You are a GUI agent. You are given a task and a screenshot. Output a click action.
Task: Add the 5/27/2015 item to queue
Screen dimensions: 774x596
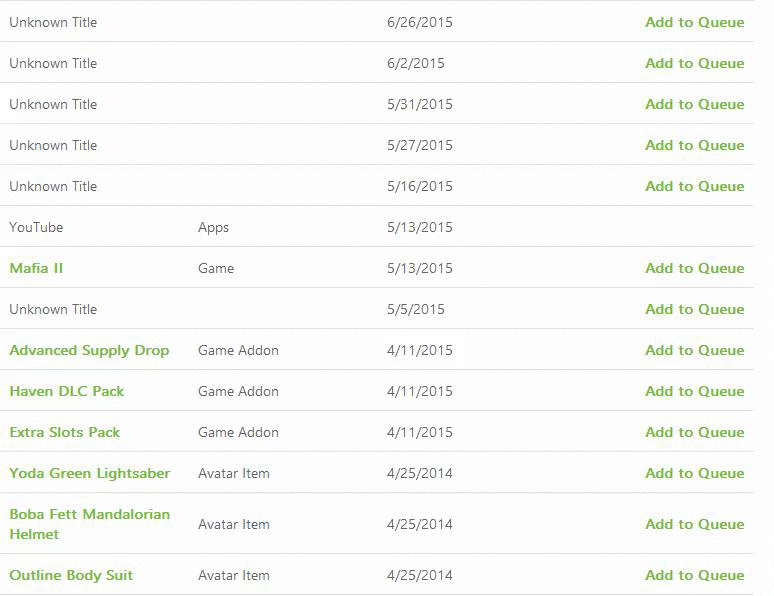pyautogui.click(x=694, y=145)
